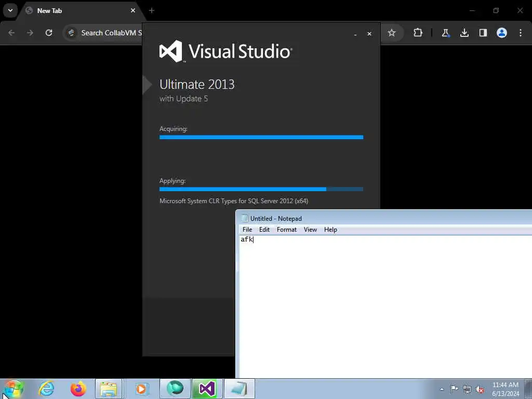
Task: Open the muted volume tray icon
Action: (x=480, y=389)
